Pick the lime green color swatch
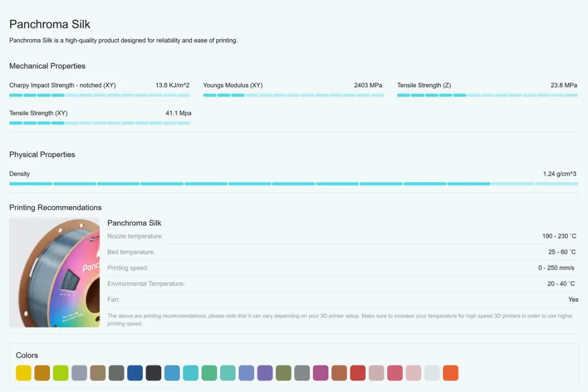 click(61, 373)
